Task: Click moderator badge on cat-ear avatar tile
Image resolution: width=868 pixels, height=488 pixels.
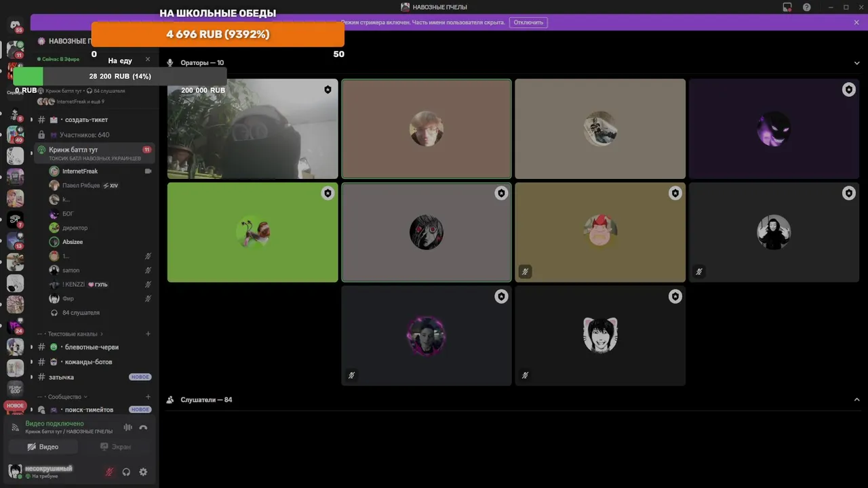Action: 675,296
